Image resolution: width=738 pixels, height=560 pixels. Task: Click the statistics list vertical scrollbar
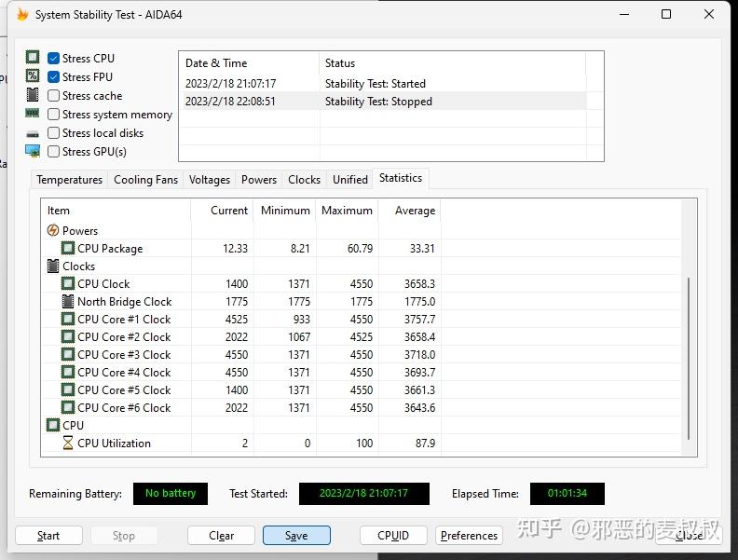(689, 359)
